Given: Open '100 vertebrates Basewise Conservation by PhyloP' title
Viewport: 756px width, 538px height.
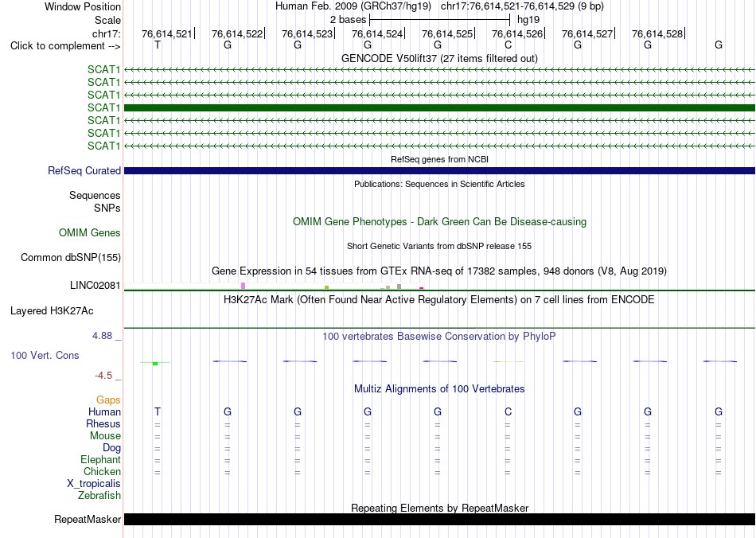Looking at the screenshot, I should pos(439,336).
